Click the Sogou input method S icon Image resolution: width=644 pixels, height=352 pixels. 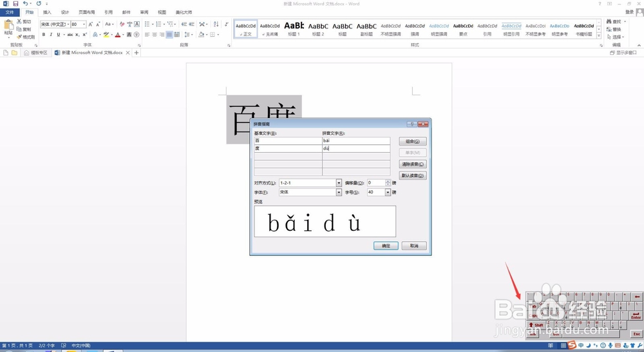click(572, 345)
